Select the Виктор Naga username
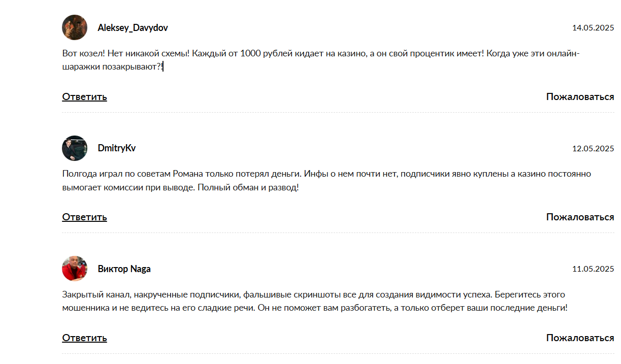The width and height of the screenshot is (621, 364). (x=124, y=269)
